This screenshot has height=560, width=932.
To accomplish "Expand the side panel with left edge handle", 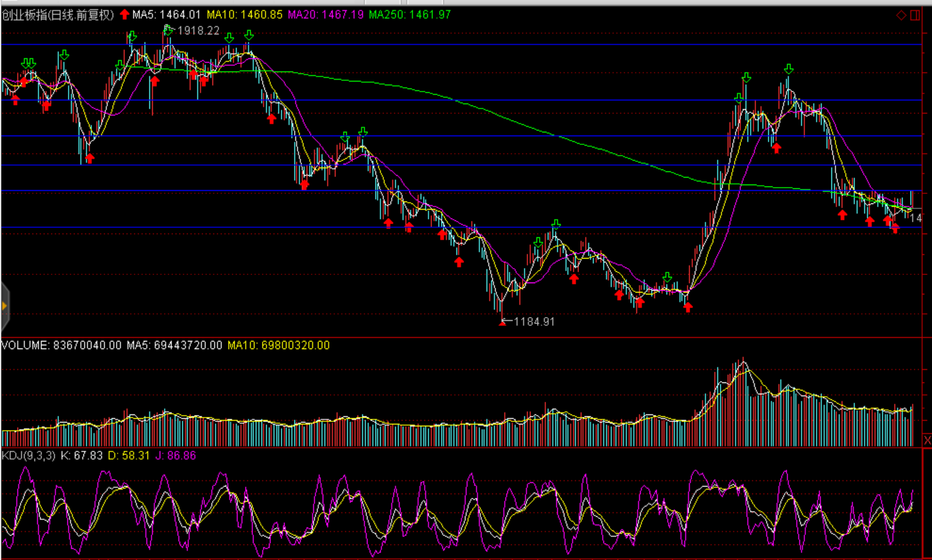I will click(4, 306).
